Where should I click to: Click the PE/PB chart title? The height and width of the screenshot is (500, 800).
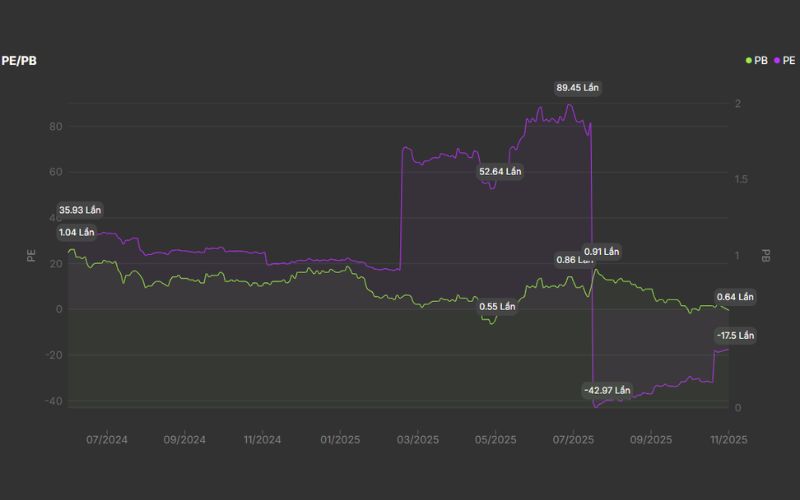(x=19, y=61)
